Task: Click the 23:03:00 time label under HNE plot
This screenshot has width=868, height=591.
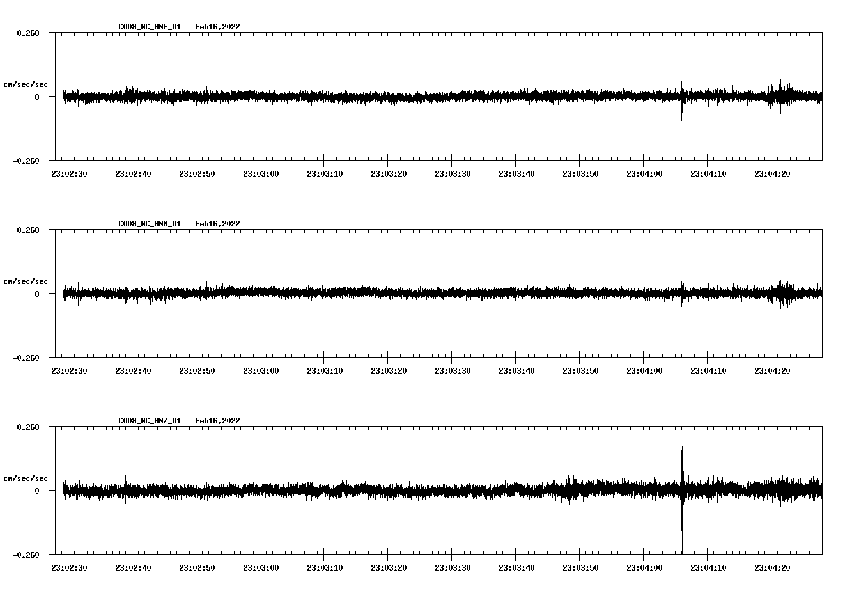Action: click(x=261, y=174)
